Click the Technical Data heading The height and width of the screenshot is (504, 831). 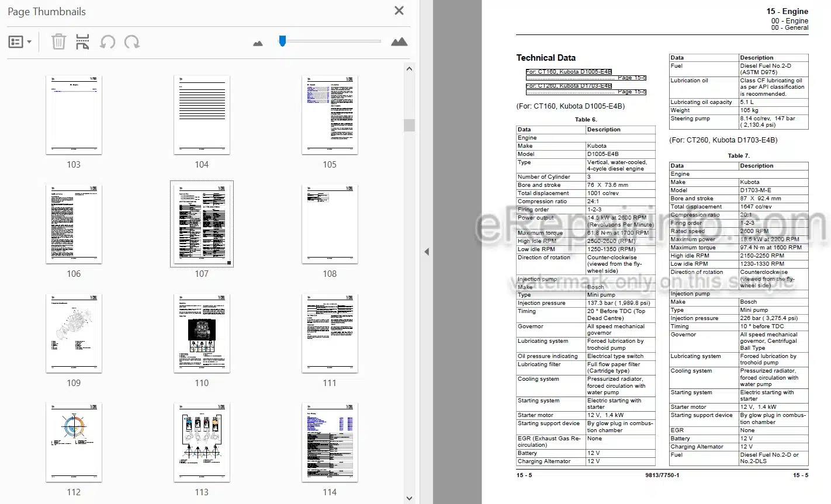pyautogui.click(x=546, y=58)
